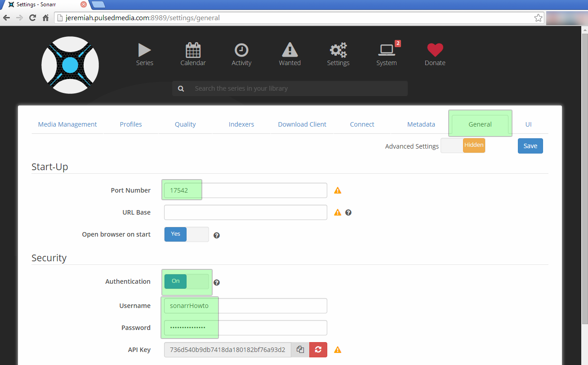This screenshot has width=588, height=365.
Task: Reload the page with browser refresh button
Action: coord(32,18)
